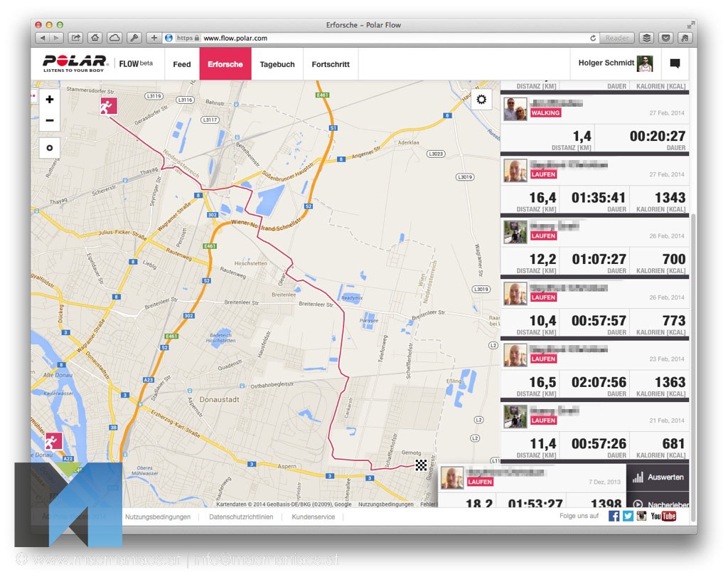Click Auswerten button
This screenshot has height=577, width=728.
coord(658,477)
